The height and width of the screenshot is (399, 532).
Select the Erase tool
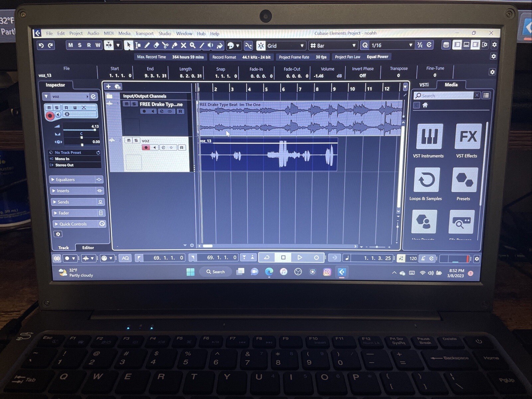(x=156, y=45)
